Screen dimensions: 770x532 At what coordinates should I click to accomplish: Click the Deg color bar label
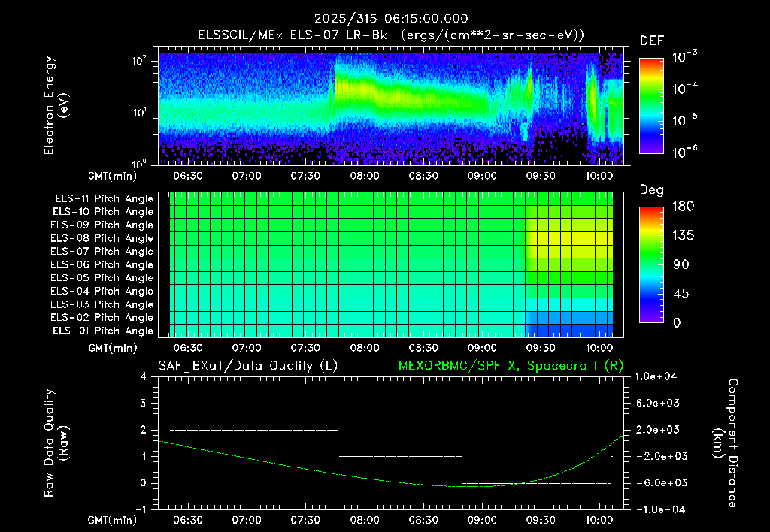point(652,190)
